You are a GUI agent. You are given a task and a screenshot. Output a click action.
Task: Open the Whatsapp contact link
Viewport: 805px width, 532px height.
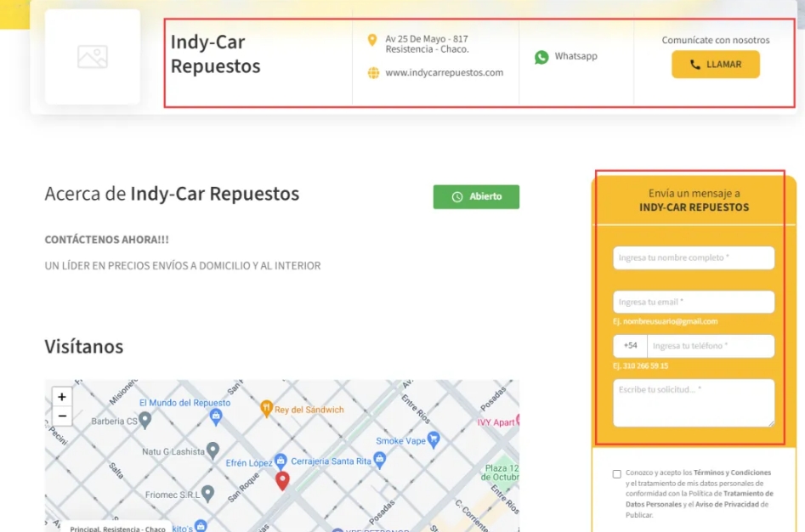(575, 56)
